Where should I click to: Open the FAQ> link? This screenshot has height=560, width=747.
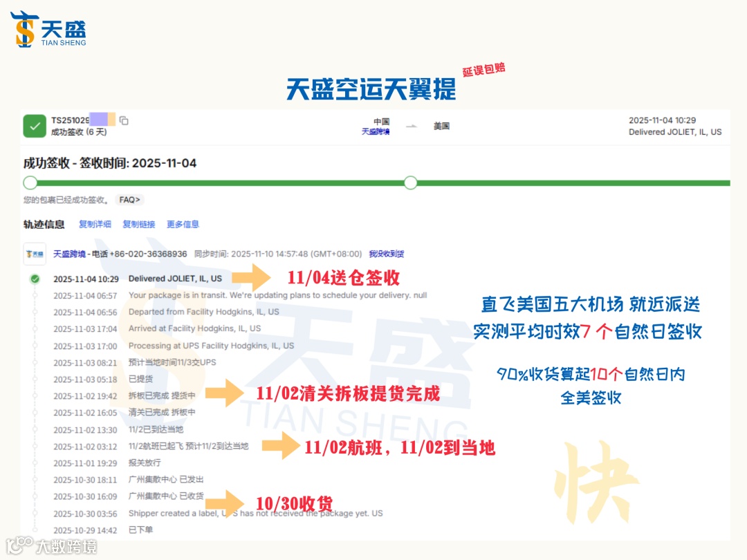tap(129, 200)
